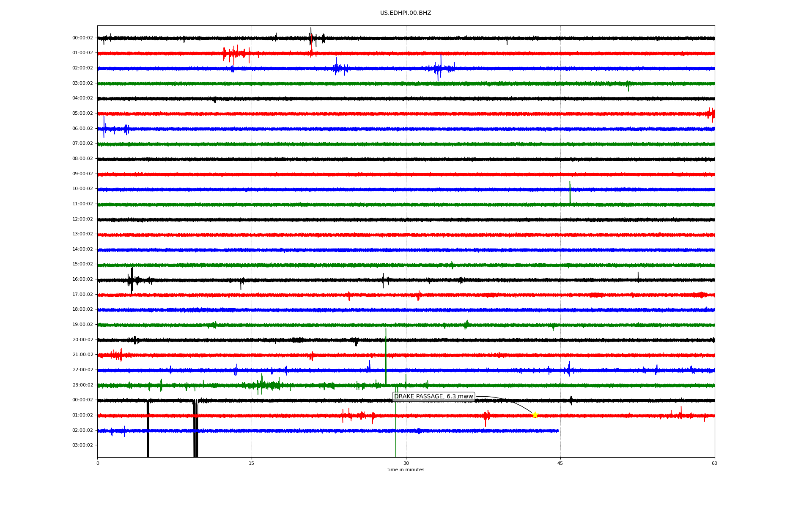Screen dimensions: 812x508
Task: Click the 'time in minutes' axis label
Action: pos(406,470)
